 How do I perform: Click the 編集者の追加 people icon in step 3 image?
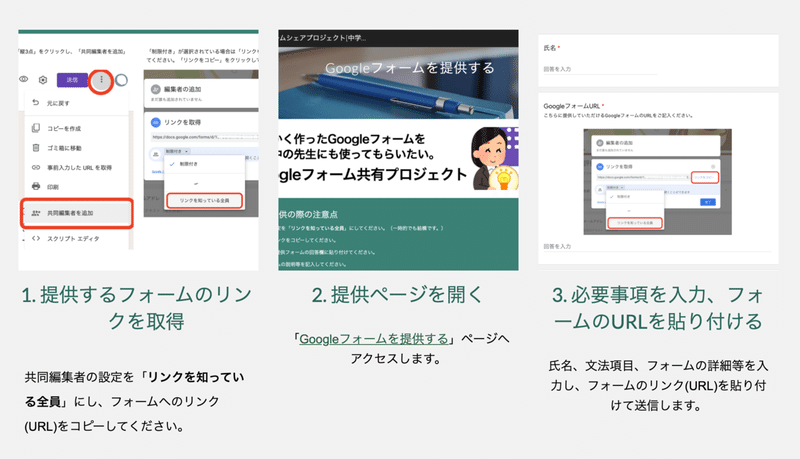pyautogui.click(x=600, y=143)
